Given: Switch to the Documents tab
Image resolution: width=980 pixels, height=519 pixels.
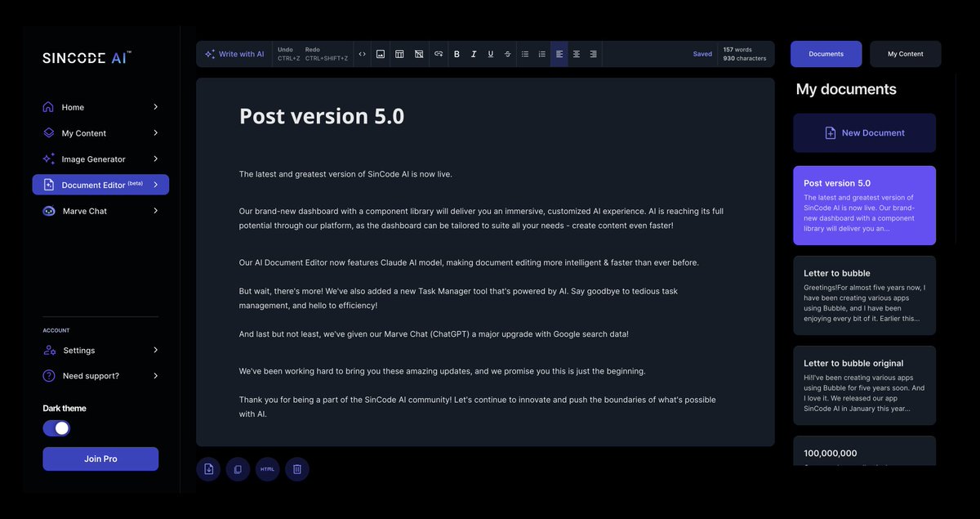Looking at the screenshot, I should (x=826, y=54).
